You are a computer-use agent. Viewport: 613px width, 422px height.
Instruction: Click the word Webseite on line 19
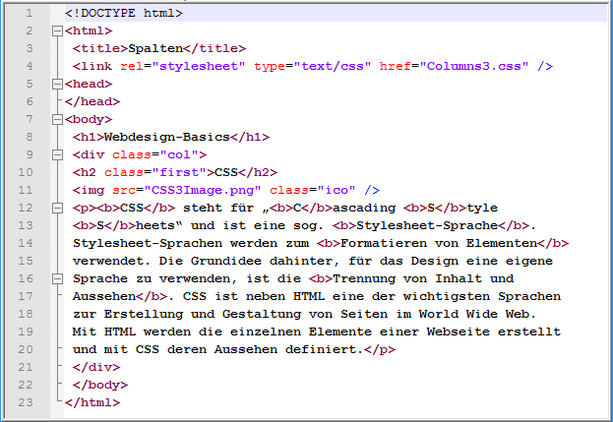(458, 332)
